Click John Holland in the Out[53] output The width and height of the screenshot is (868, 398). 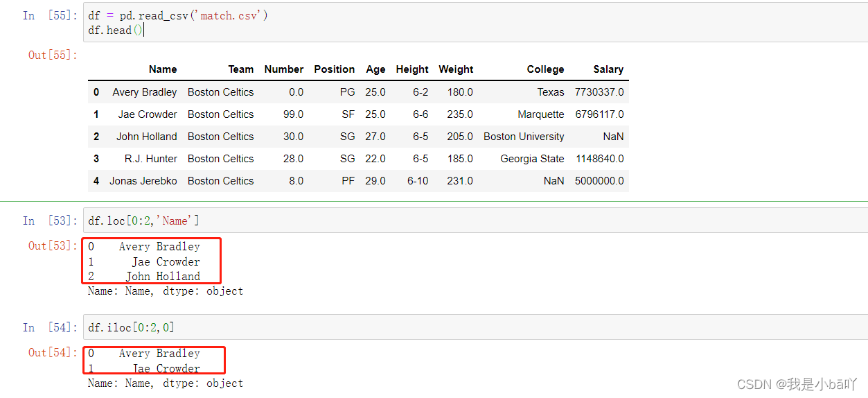click(163, 276)
